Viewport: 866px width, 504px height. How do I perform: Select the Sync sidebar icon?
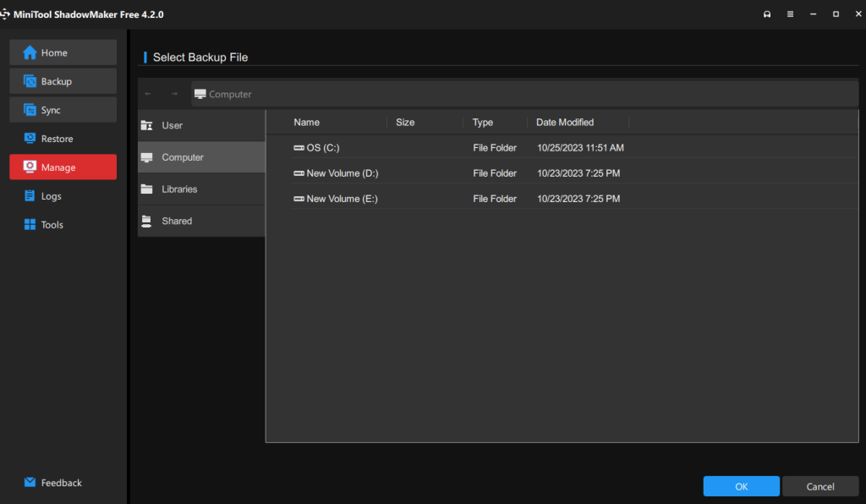(30, 110)
